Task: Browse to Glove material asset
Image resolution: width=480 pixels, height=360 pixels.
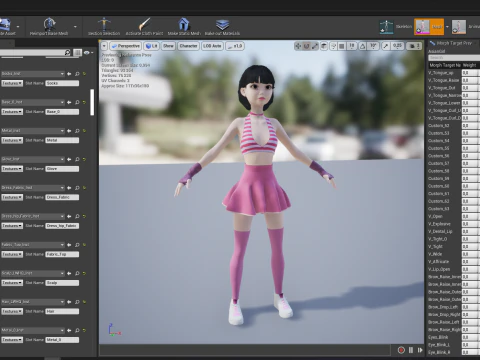Action: click(77, 159)
